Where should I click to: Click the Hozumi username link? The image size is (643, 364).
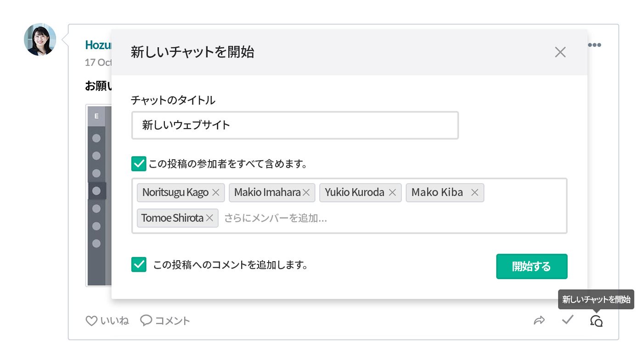tap(97, 45)
